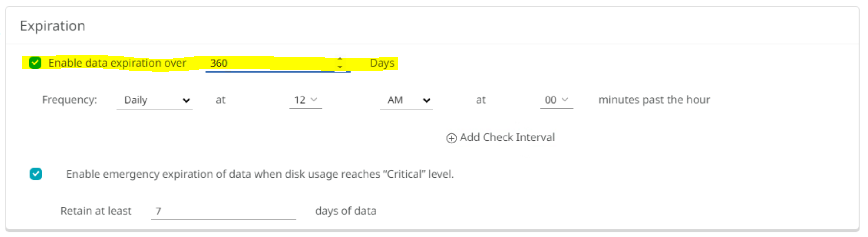Image resolution: width=868 pixels, height=237 pixels.
Task: Click the Add Check Interval link text
Action: click(x=507, y=137)
